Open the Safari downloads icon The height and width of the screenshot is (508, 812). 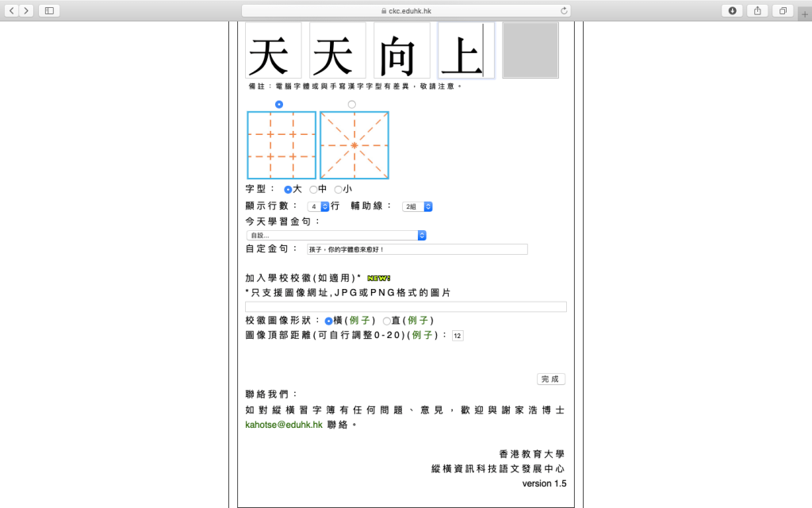(732, 10)
